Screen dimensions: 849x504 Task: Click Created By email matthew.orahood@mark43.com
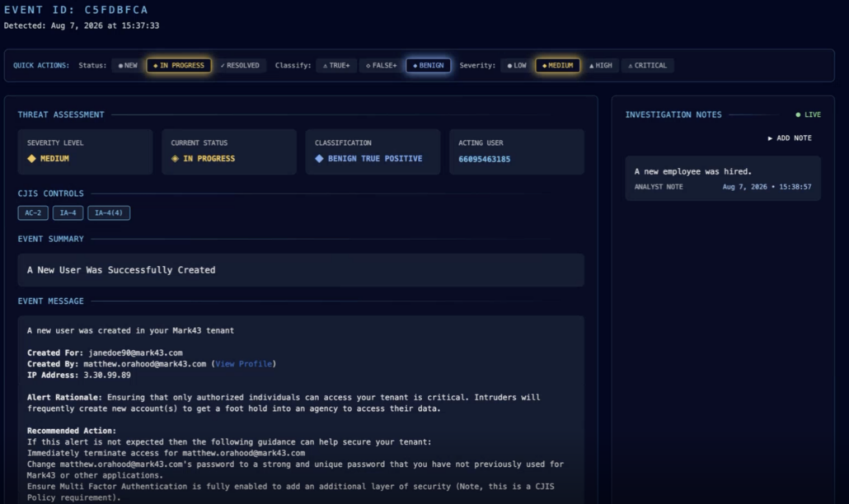144,364
